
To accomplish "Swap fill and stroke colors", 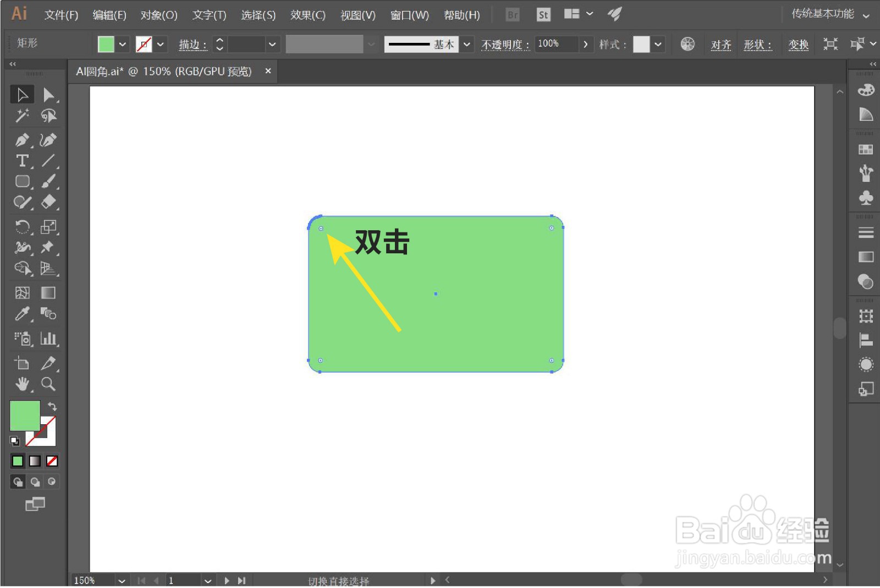I will pos(52,406).
